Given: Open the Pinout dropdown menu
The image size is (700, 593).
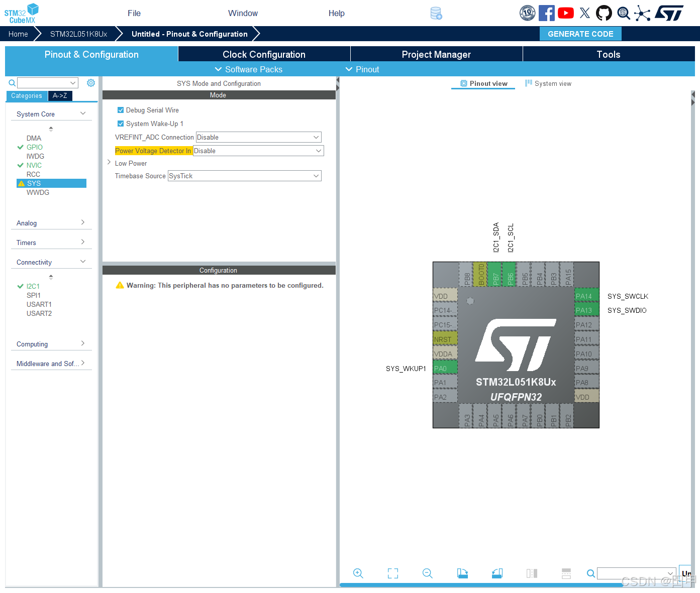Looking at the screenshot, I should 362,69.
